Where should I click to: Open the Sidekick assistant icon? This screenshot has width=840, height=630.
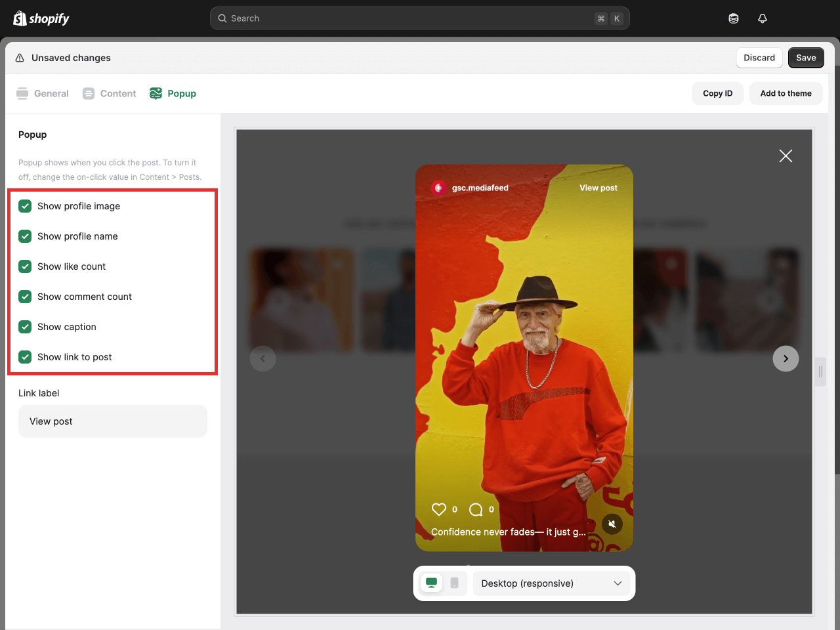(734, 18)
